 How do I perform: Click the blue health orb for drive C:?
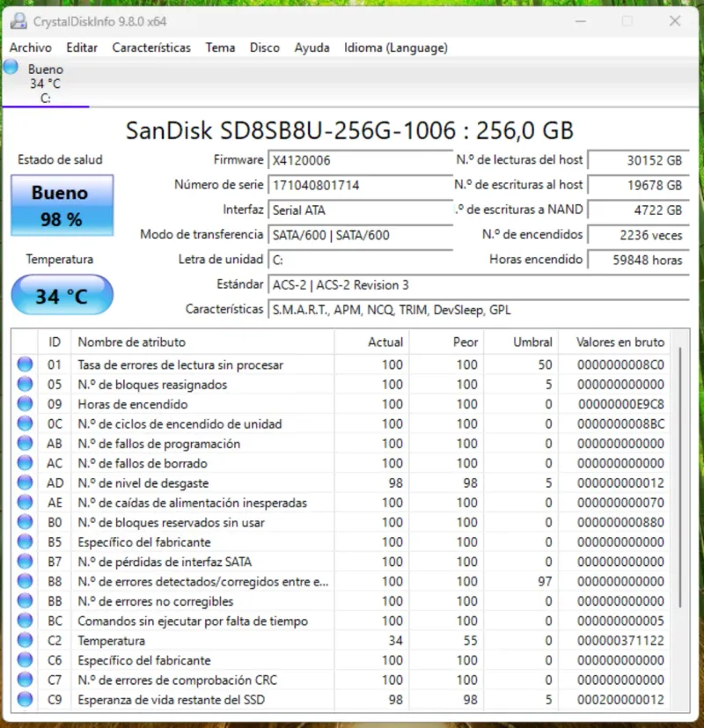pos(11,67)
